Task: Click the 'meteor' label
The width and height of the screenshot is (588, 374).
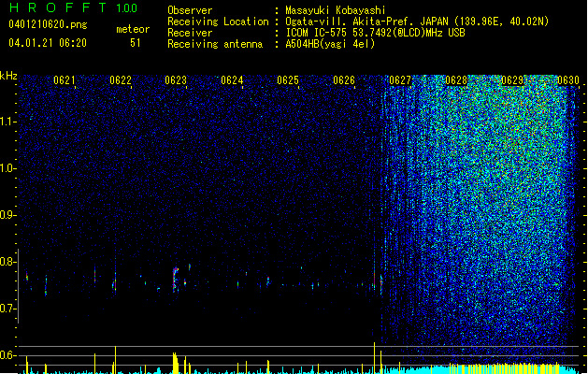Action: click(133, 29)
